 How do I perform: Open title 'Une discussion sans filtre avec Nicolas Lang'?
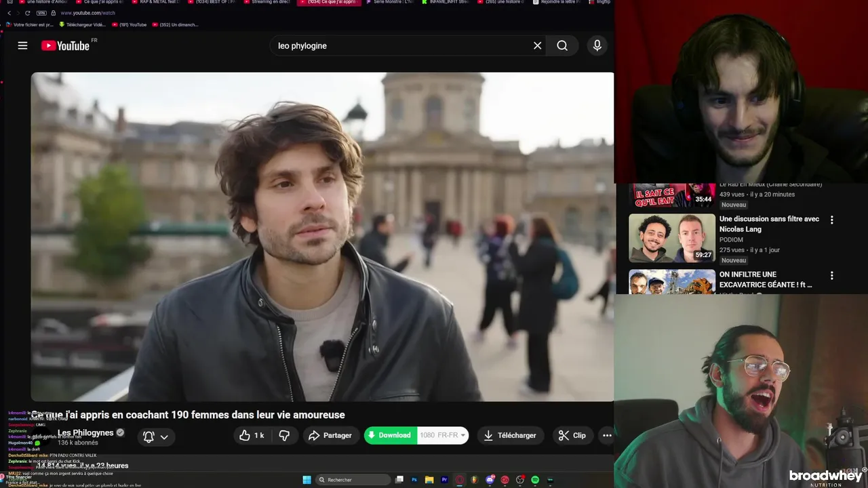769,224
